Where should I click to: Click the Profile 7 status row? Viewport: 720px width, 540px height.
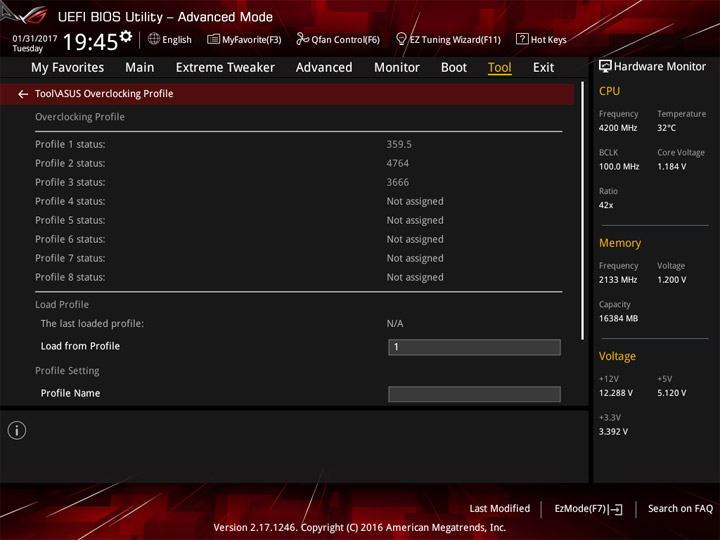pyautogui.click(x=298, y=258)
